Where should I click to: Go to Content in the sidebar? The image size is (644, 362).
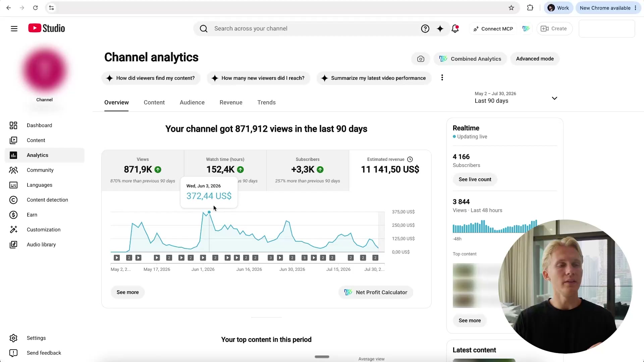coord(45,140)
